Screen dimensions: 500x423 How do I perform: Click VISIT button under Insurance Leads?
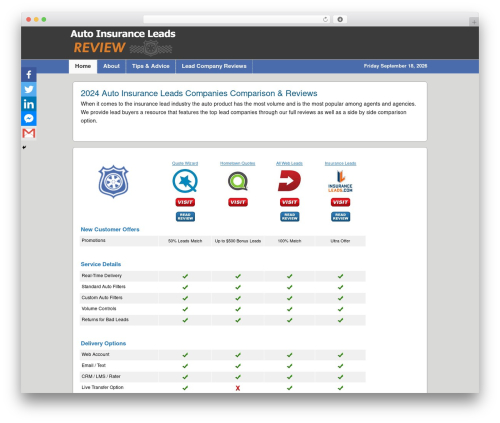click(x=340, y=202)
